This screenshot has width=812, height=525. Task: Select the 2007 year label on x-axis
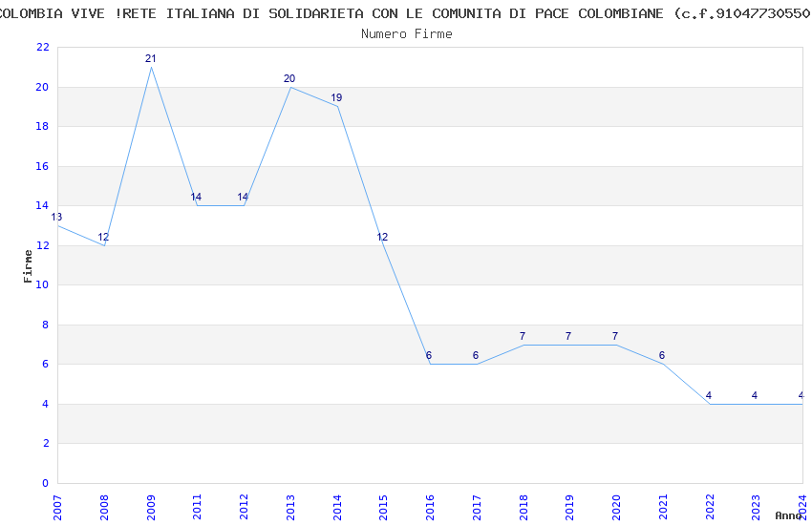(57, 507)
